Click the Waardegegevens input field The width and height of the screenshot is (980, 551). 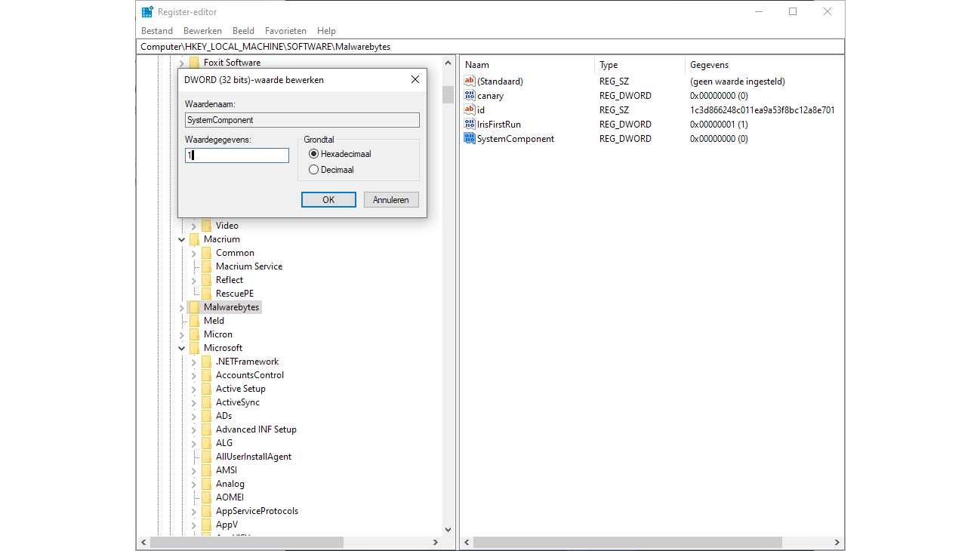pos(237,155)
